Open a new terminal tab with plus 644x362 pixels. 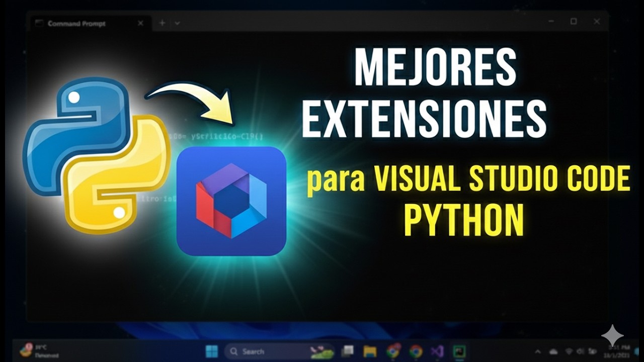162,23
